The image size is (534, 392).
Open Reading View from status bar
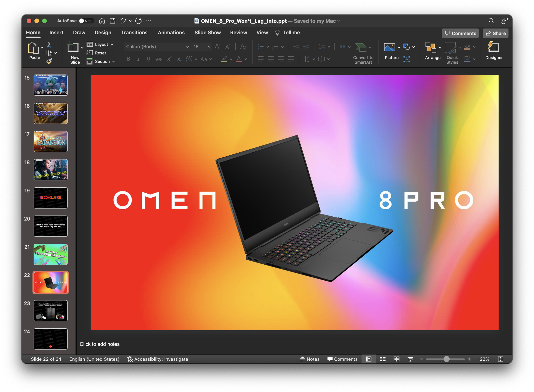[x=396, y=359]
